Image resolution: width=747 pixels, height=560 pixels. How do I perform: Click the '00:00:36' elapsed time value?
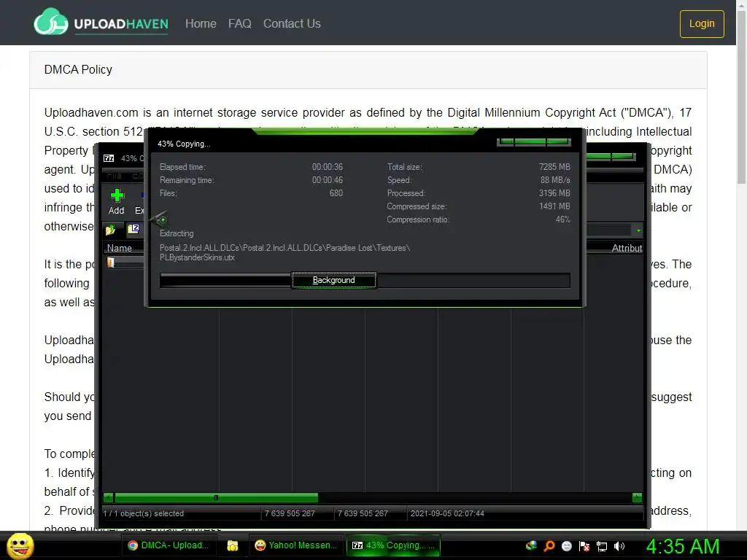[328, 167]
